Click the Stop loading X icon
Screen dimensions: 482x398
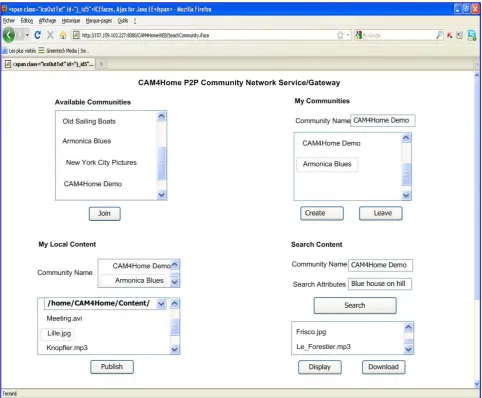coord(50,35)
